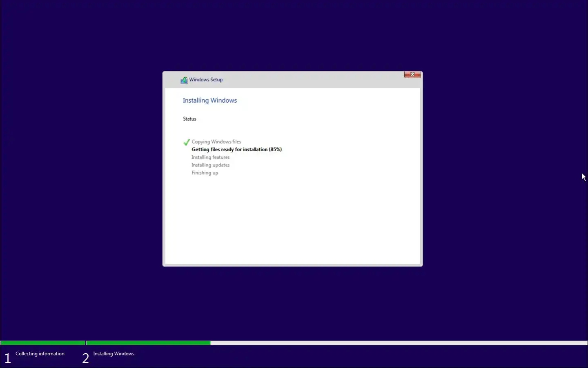
Task: Click the 'Status' label
Action: [189, 119]
